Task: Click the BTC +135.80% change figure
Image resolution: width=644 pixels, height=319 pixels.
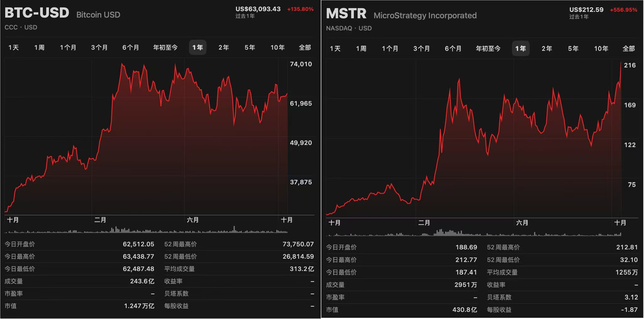Action: coord(300,9)
